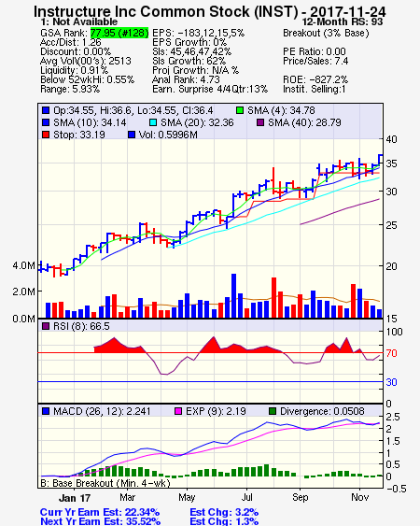The width and height of the screenshot is (420, 526).
Task: Click the Nov x-axis label
Action: coord(360,497)
